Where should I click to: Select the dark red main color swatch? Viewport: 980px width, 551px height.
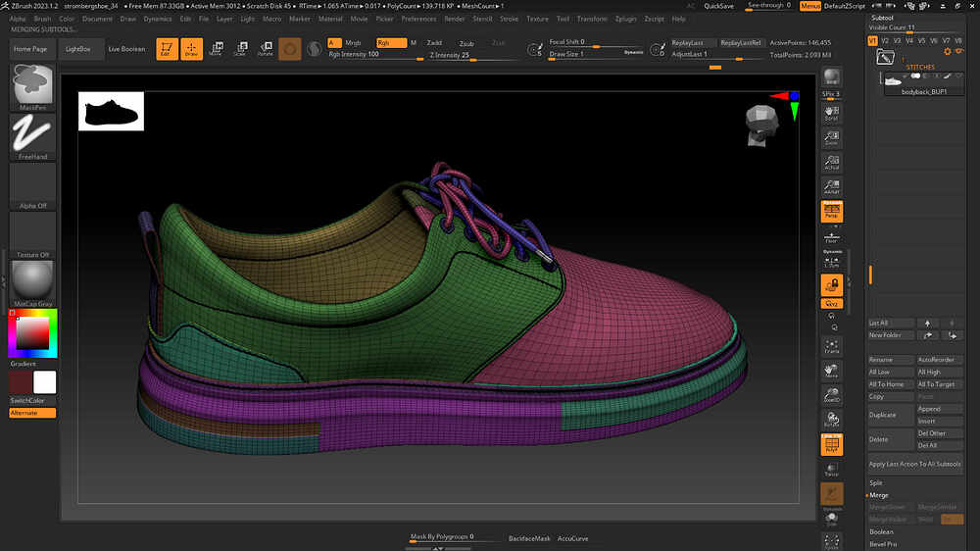point(21,382)
